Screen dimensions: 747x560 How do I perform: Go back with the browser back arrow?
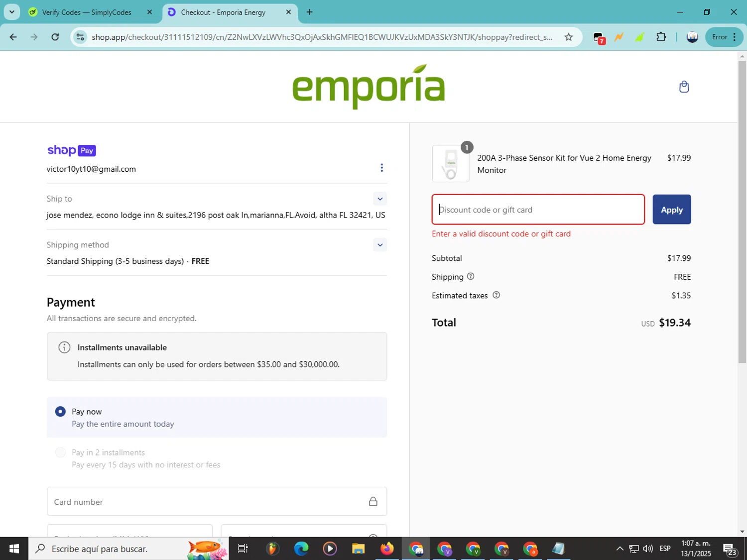(13, 37)
